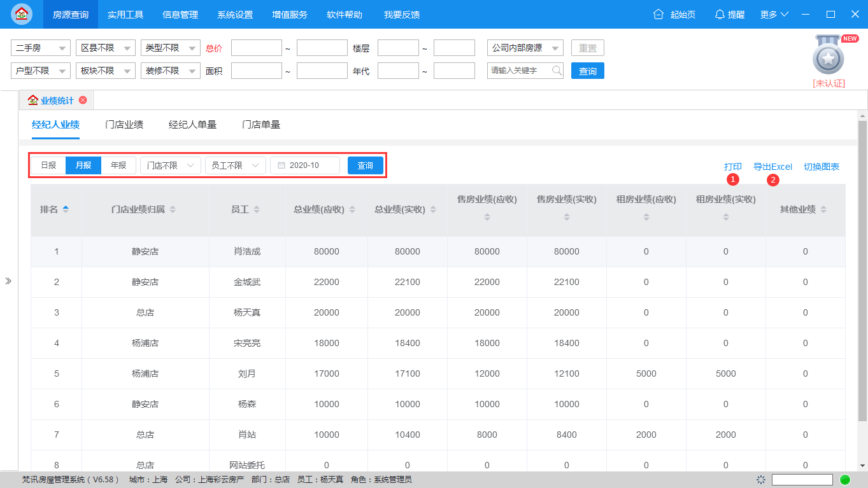Switch to 经纪人单量 tab
Screen dimensions: 868x488
192,125
